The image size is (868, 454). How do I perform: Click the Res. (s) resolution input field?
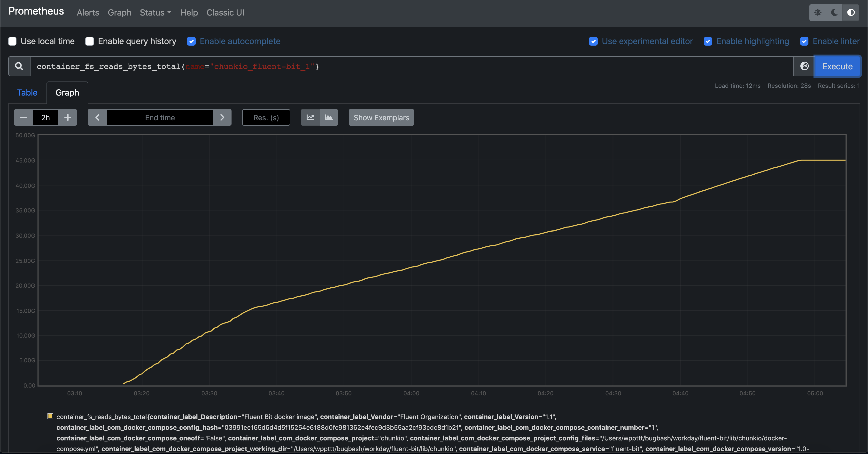pos(266,117)
